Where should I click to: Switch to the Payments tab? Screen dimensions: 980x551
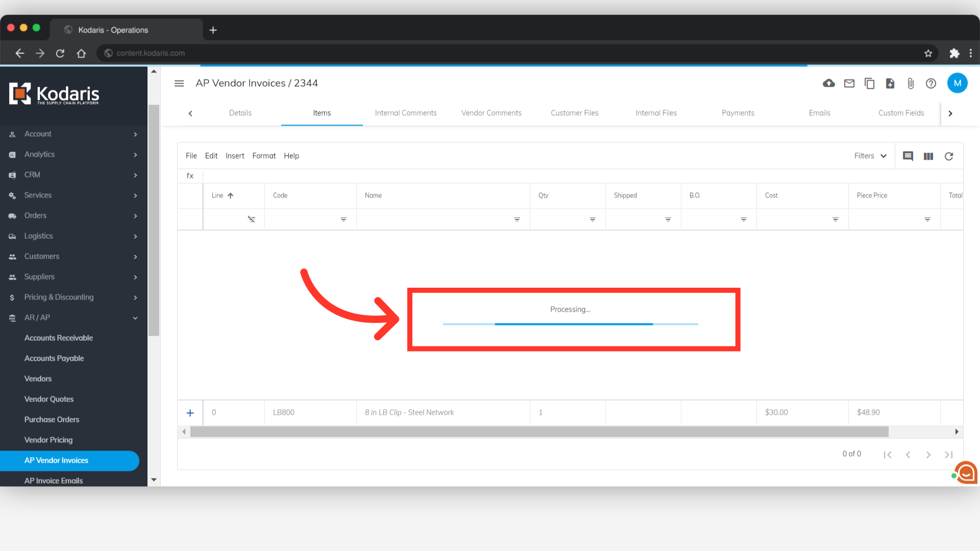click(738, 113)
